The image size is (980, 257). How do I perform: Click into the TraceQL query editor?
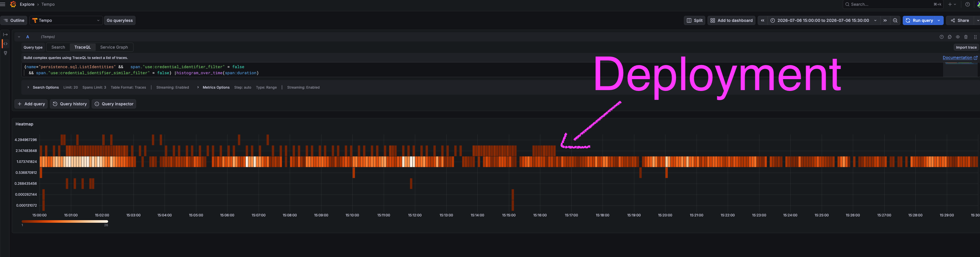(481, 70)
